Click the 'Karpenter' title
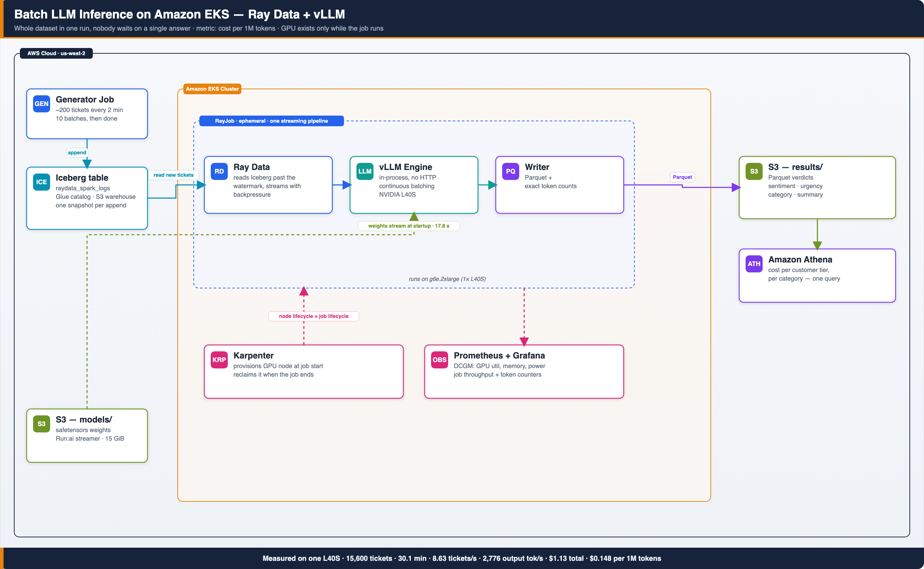The width and height of the screenshot is (924, 569). pos(253,356)
